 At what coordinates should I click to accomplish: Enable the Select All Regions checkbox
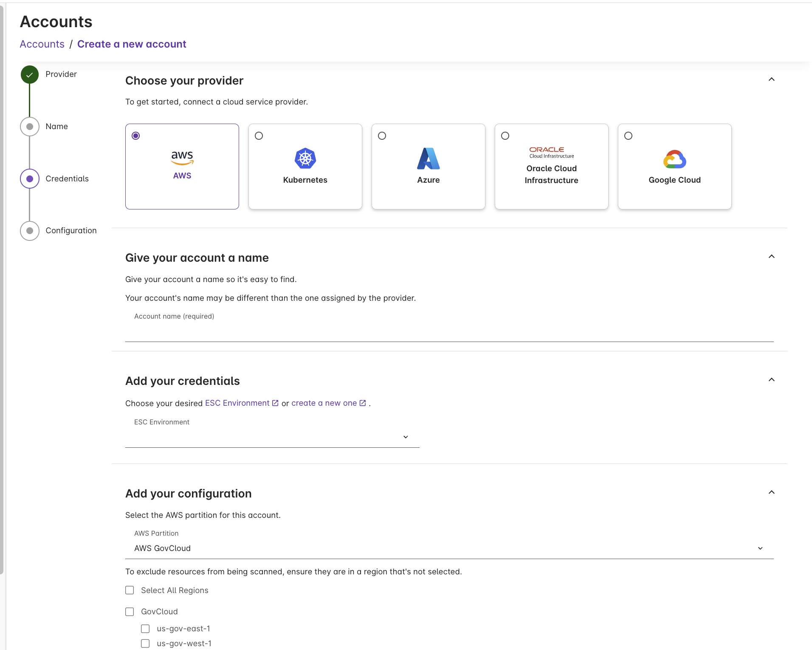130,590
